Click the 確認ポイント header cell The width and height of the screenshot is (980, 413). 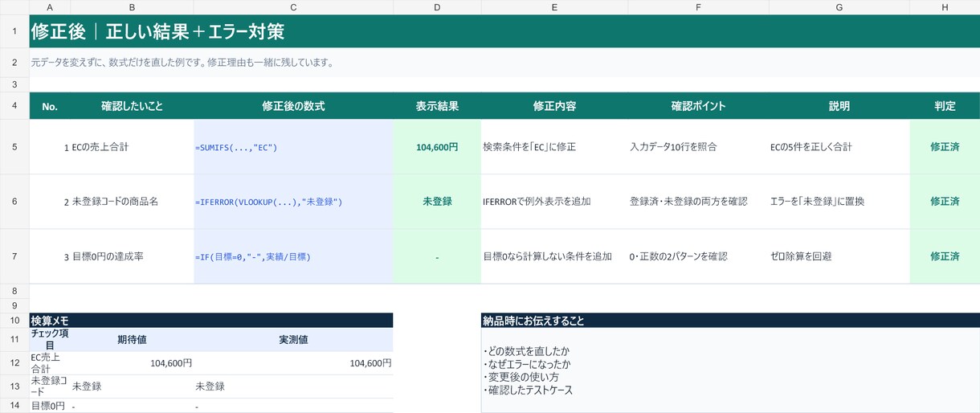(x=698, y=106)
